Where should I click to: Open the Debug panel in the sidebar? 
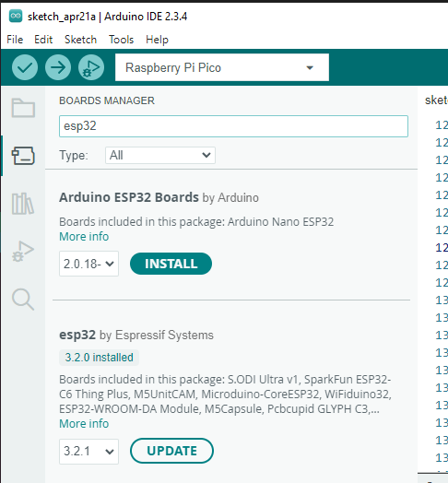pos(23,252)
